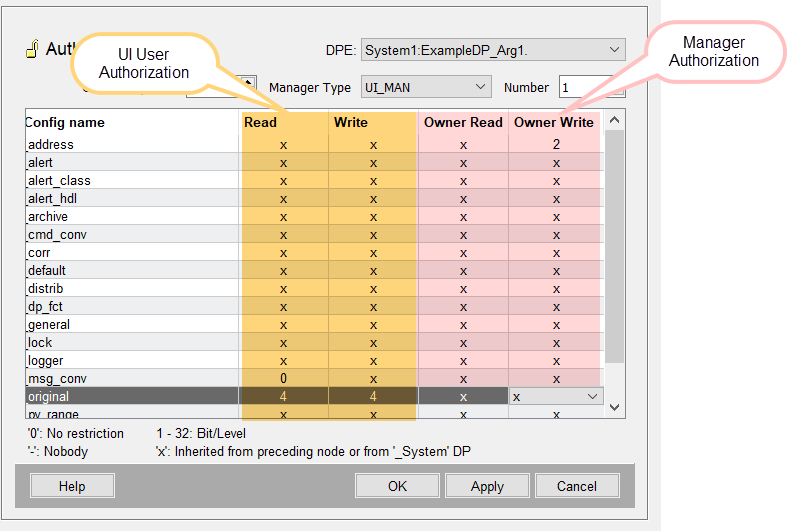Dismiss dialog with Cancel button
The image size is (795, 531).
pos(577,486)
